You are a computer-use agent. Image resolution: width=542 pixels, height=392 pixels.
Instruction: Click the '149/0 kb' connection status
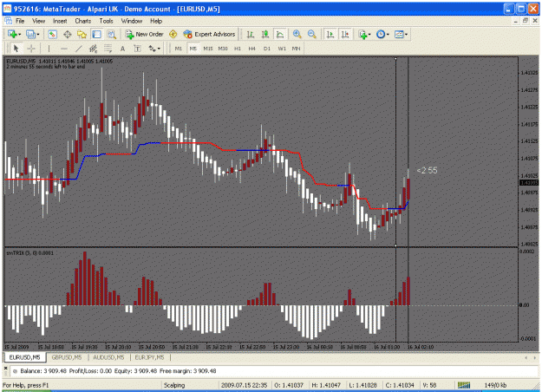[495, 385]
